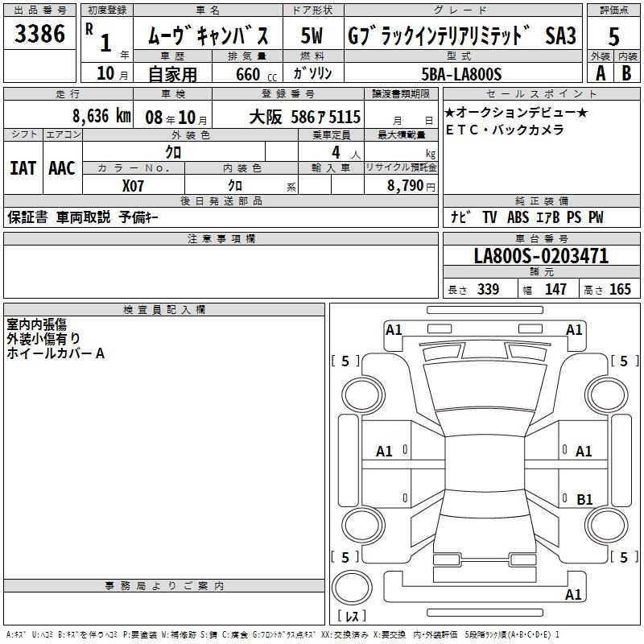Click 注意事項欄 section header
The image size is (644, 644).
coord(221,238)
